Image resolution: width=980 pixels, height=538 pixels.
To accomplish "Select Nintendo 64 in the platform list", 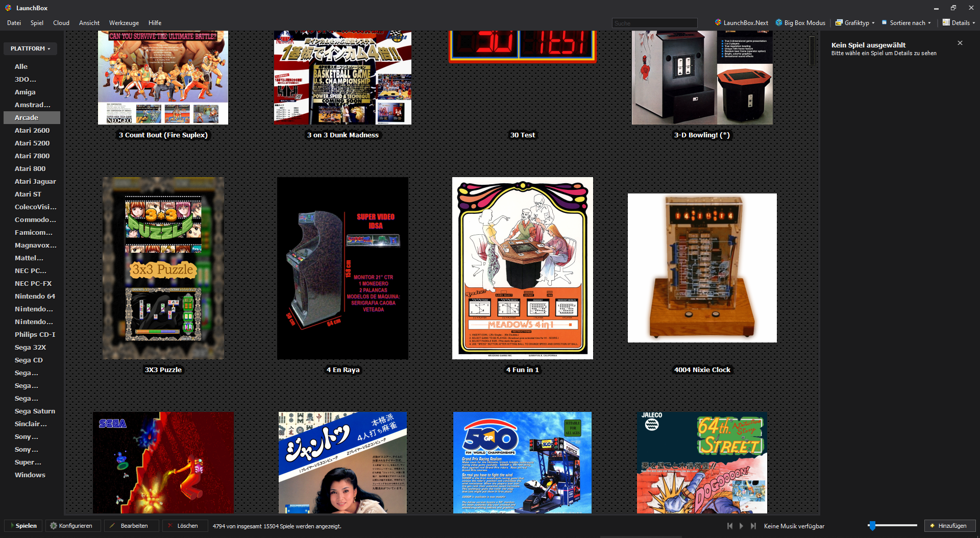I will 35,296.
